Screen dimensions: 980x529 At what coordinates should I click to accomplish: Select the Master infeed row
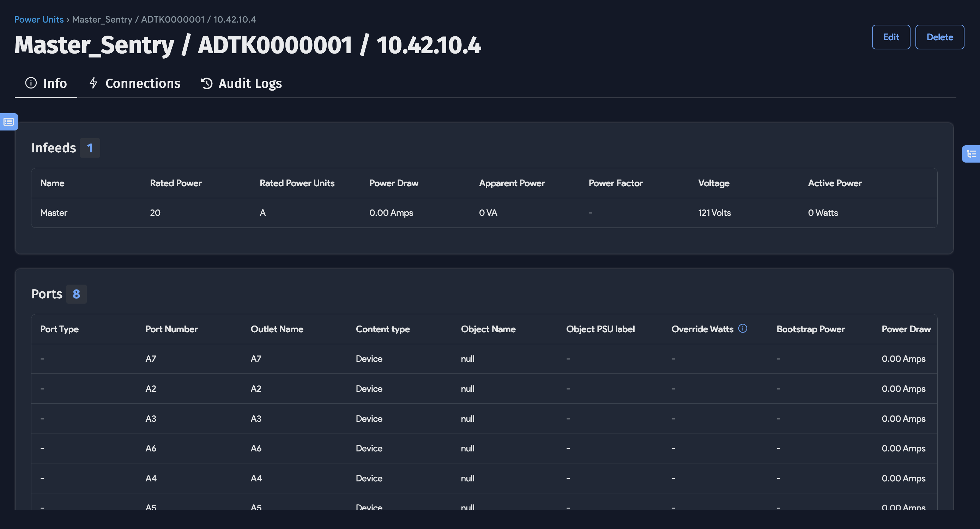(x=484, y=213)
